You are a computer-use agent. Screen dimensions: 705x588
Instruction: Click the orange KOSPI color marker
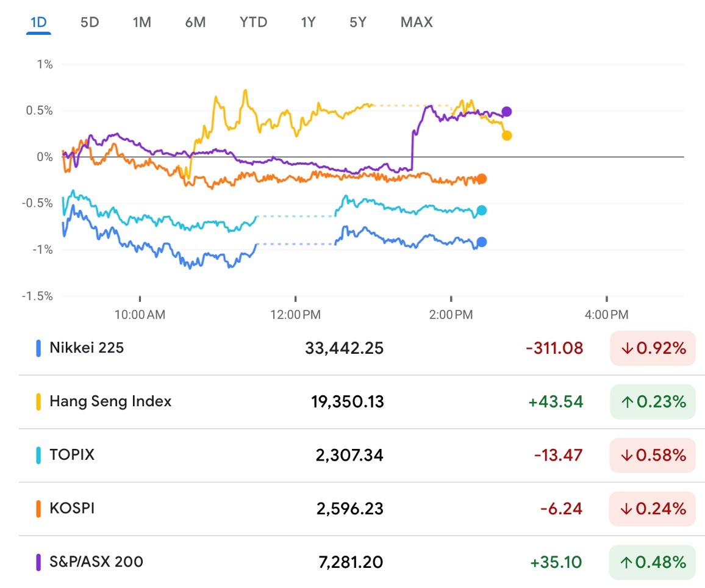38,509
